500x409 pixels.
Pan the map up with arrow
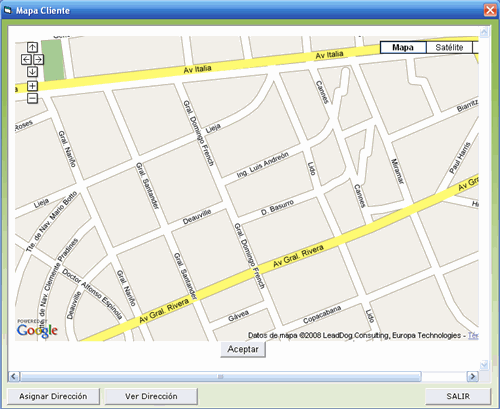32,47
